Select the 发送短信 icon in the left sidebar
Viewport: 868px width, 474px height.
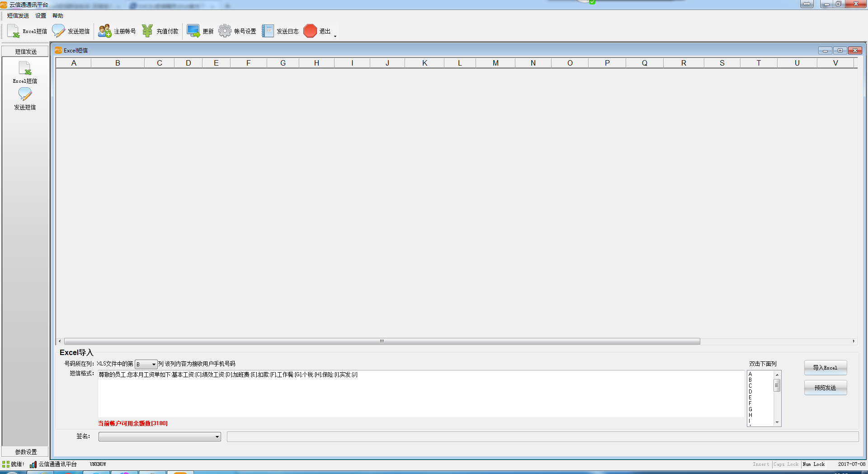click(25, 94)
